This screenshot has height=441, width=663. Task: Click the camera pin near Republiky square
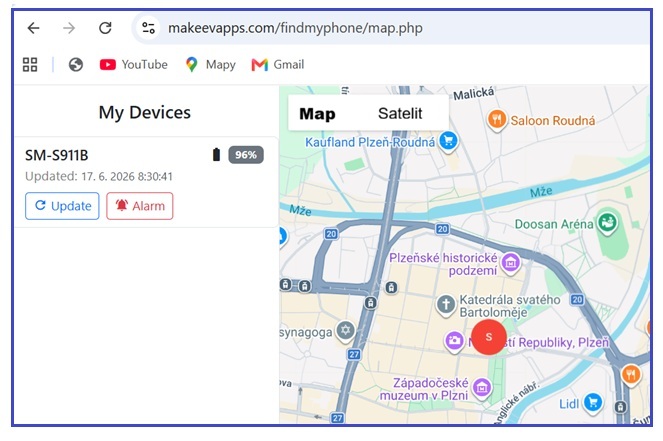click(x=455, y=340)
